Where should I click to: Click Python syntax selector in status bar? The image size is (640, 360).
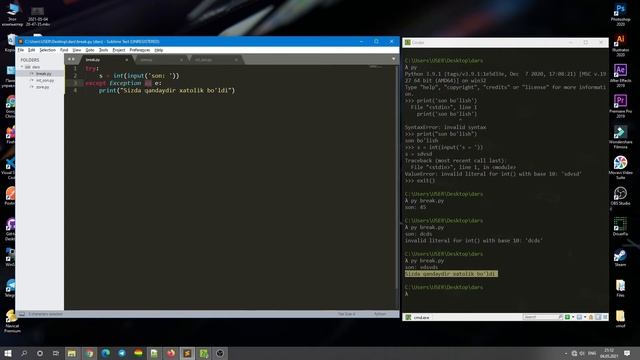point(380,314)
